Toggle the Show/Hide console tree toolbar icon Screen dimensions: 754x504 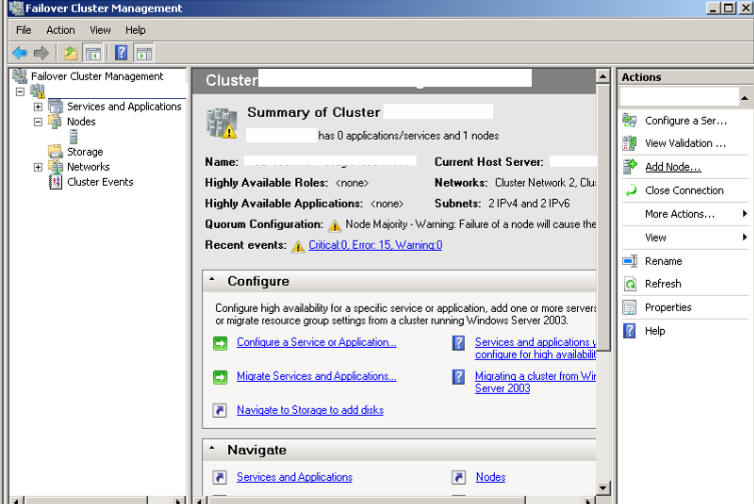pyautogui.click(x=93, y=52)
